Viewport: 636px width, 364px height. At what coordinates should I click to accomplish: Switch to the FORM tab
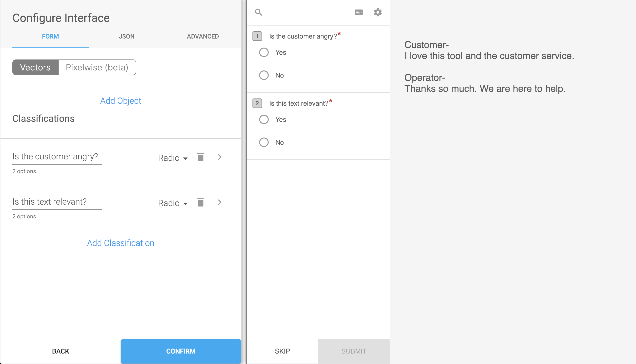(x=50, y=36)
